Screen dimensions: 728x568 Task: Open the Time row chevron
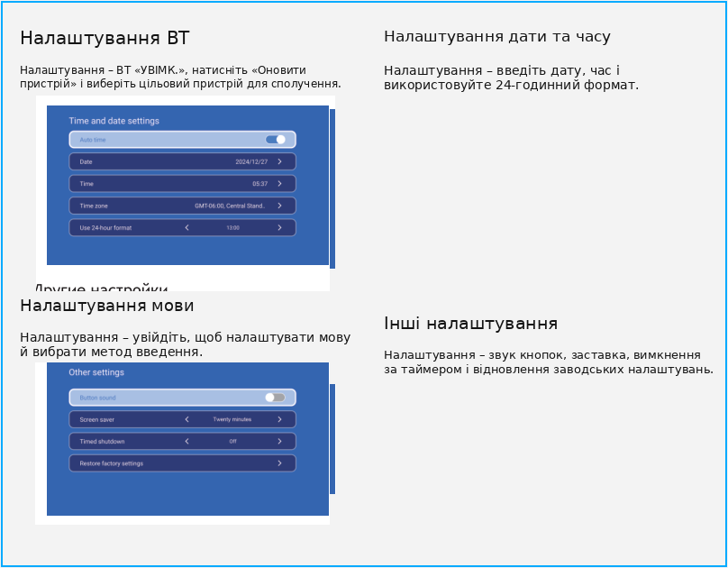pos(279,183)
